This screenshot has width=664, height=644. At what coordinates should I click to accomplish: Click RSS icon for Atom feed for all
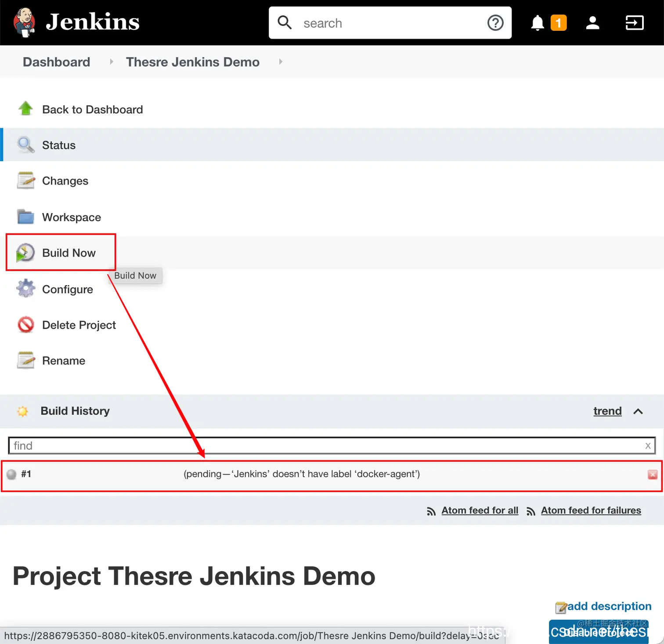[431, 511]
